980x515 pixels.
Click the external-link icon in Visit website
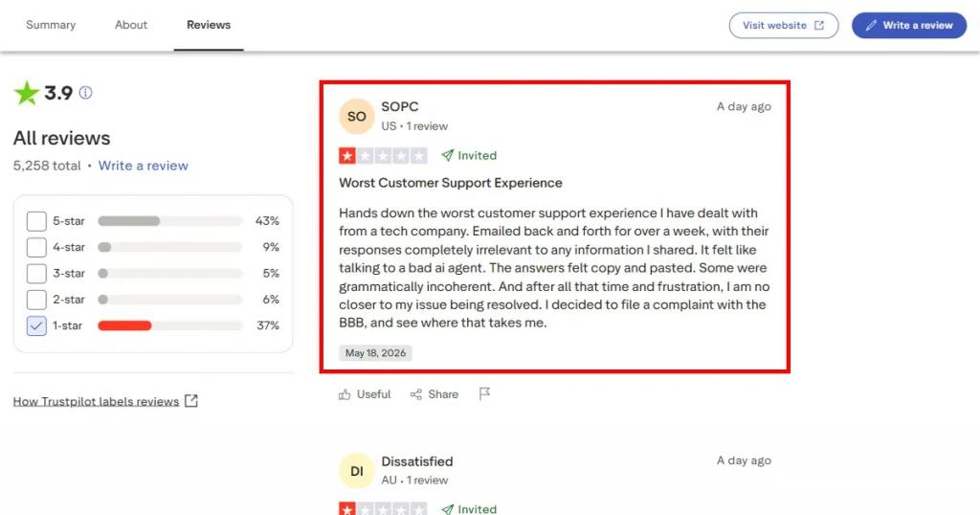[x=819, y=26]
